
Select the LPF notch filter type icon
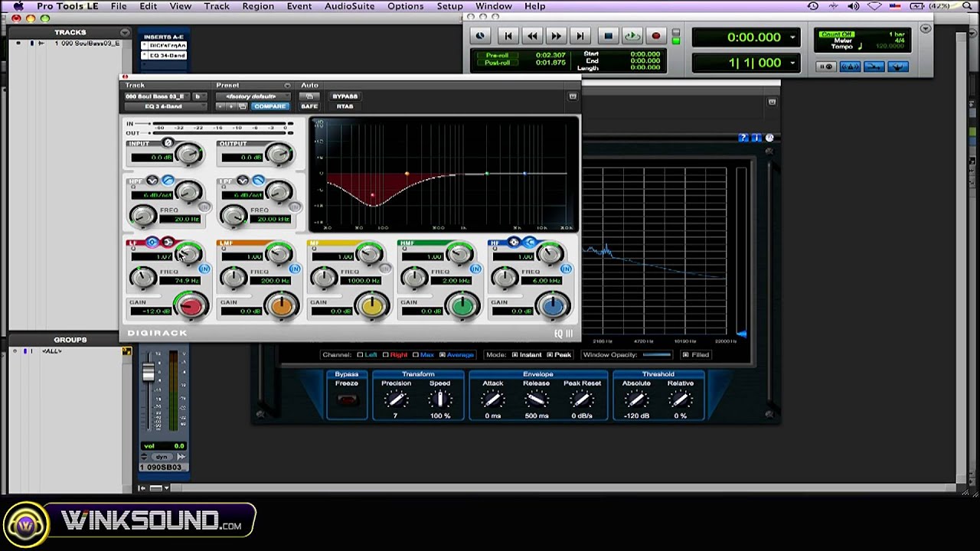coord(243,181)
